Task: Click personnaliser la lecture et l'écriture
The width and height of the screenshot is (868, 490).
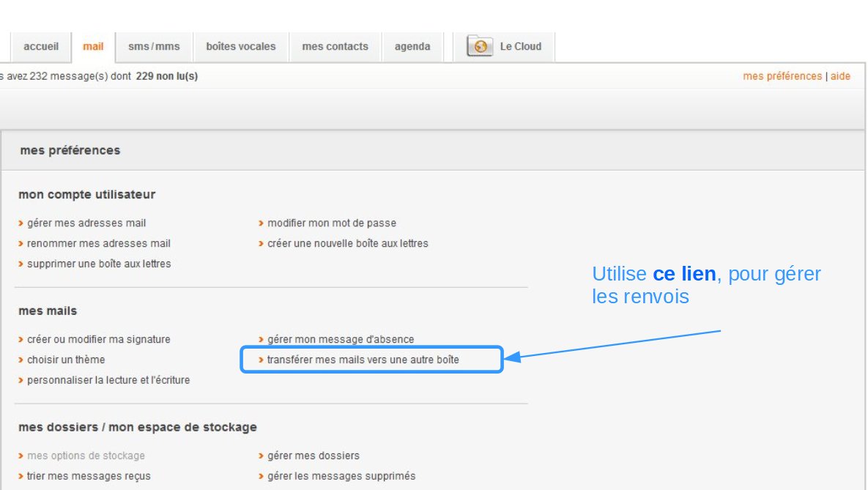Action: 108,380
